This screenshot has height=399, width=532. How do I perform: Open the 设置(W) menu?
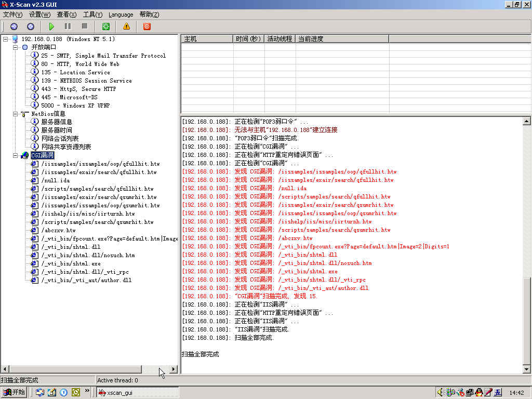pos(39,15)
